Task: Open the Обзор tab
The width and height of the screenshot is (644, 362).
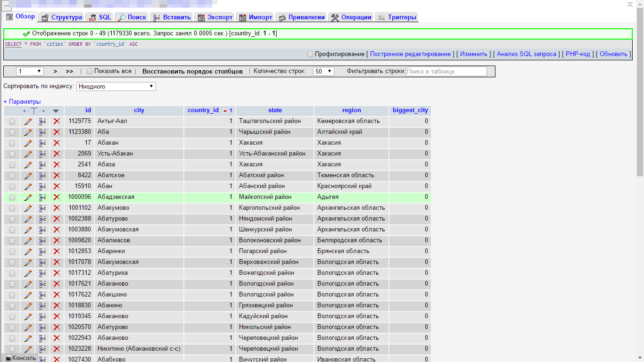Action: click(x=20, y=16)
